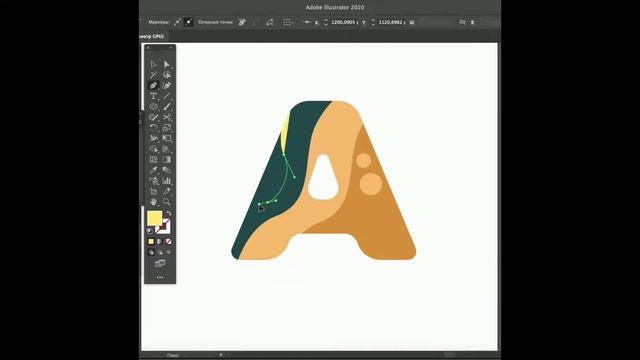Remove selected anchor points icon
The width and height of the screenshot is (640, 360).
[x=242, y=22]
